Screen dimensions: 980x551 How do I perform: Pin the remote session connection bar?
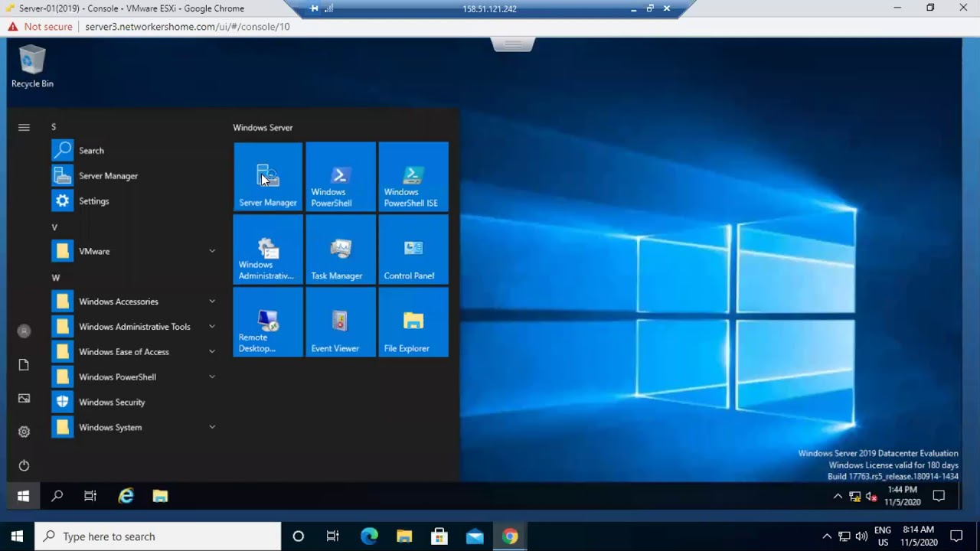pyautogui.click(x=314, y=9)
